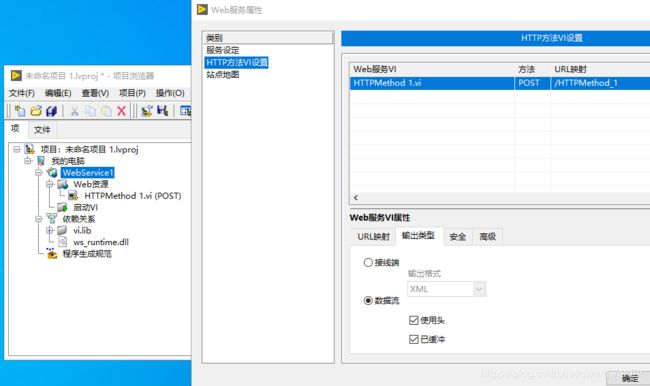Open the 输出格式 XML dropdown
This screenshot has height=386, width=650.
click(x=479, y=289)
